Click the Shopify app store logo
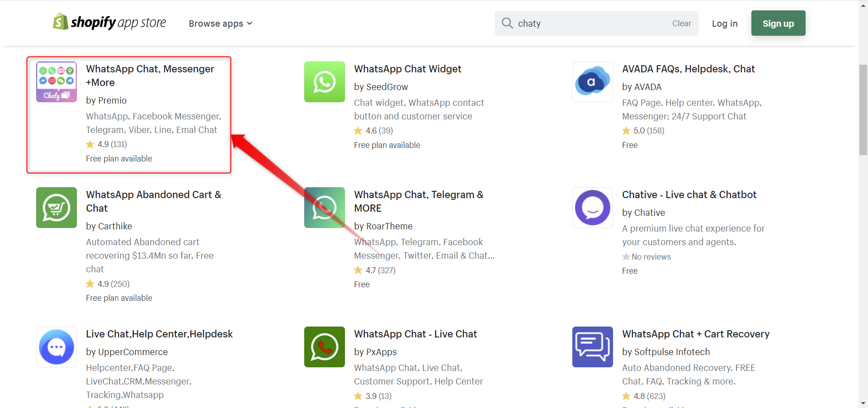 [109, 22]
